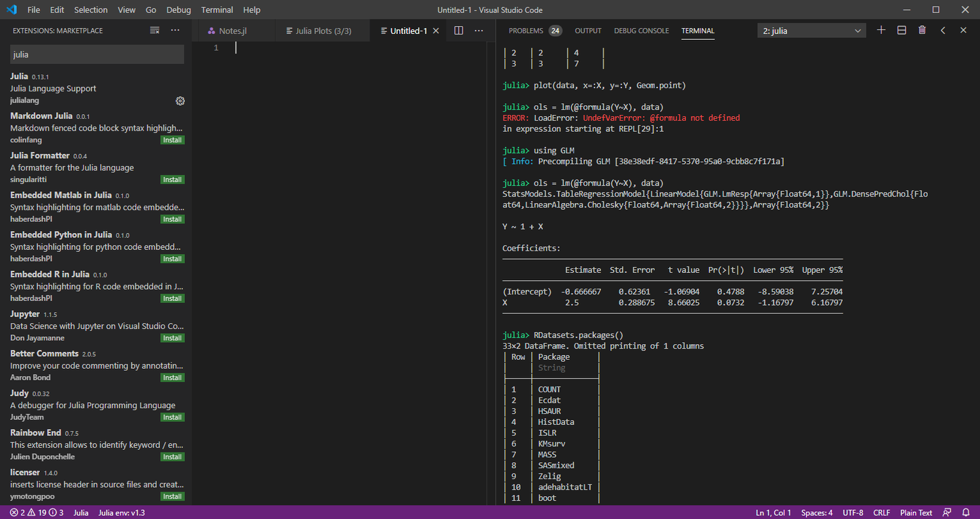Switch to the Problems panel tab
Viewport: 980px width, 519px height.
[x=526, y=31]
